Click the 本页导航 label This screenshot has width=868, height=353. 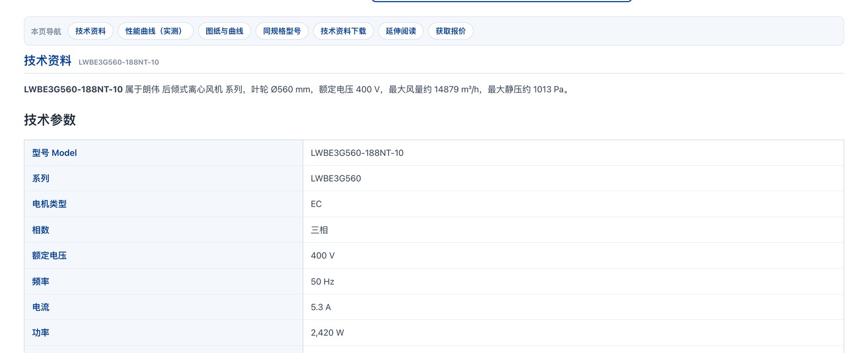(x=46, y=31)
